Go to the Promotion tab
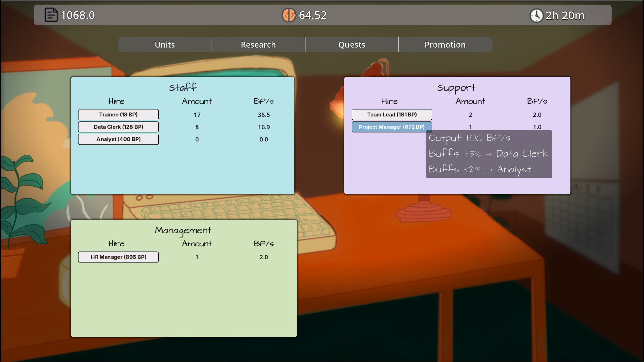This screenshot has height=362, width=644. pos(445,45)
